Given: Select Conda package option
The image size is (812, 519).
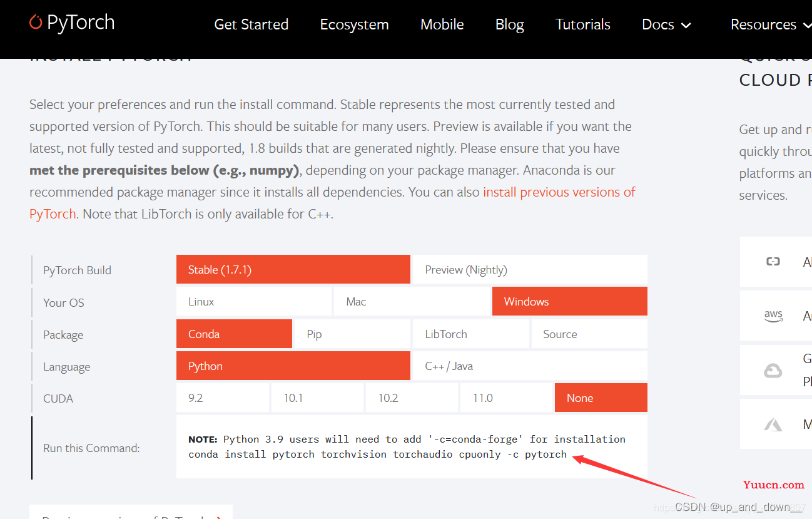Looking at the screenshot, I should click(234, 334).
